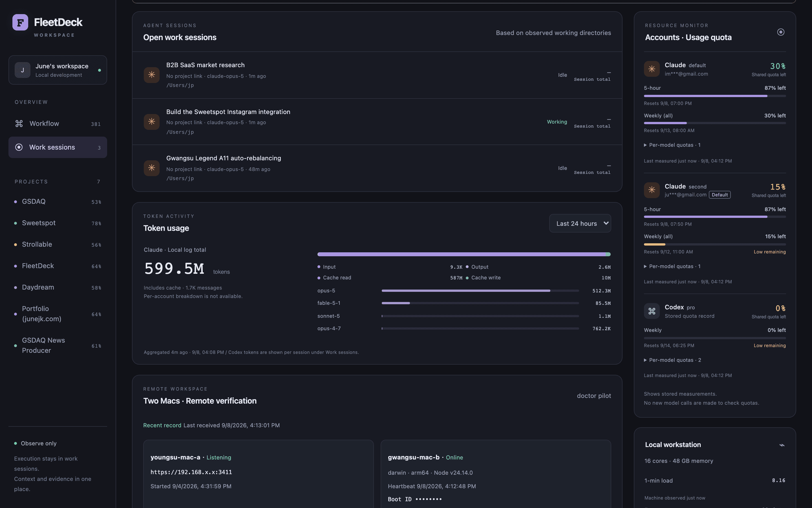812x508 pixels.
Task: Click 16 cores · 48 GB memory text
Action: [x=679, y=461]
